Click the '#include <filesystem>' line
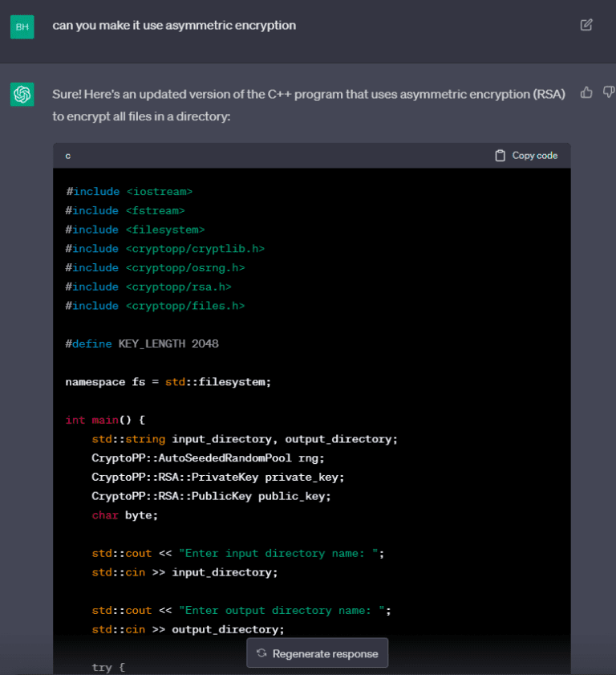The image size is (616, 675). coord(135,230)
